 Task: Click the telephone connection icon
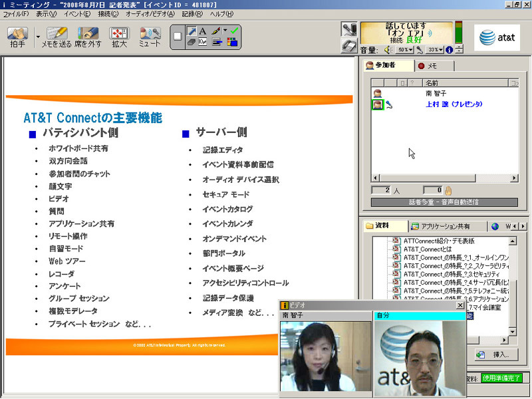[349, 45]
